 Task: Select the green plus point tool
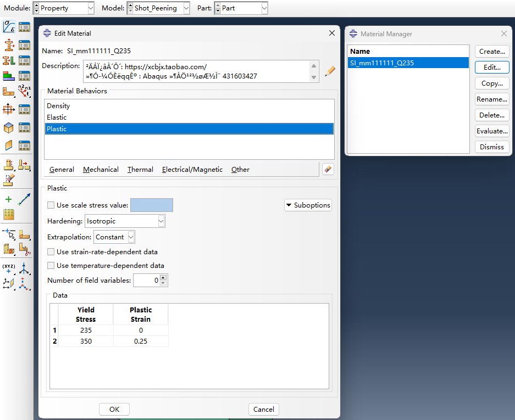click(x=9, y=199)
